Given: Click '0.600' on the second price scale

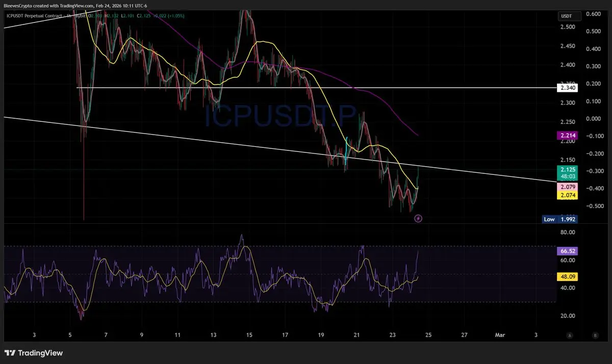Looking at the screenshot, I should (593, 14).
